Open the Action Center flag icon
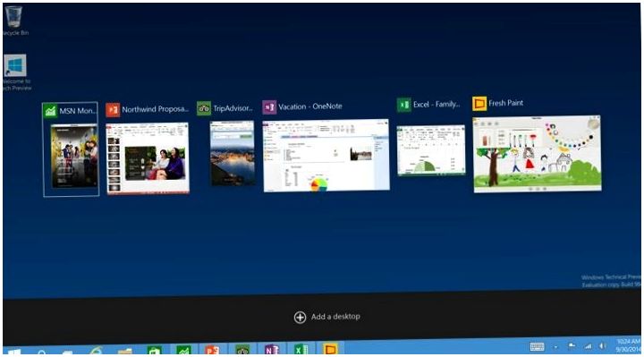Viewport: 644px width, 357px height. pos(572,346)
